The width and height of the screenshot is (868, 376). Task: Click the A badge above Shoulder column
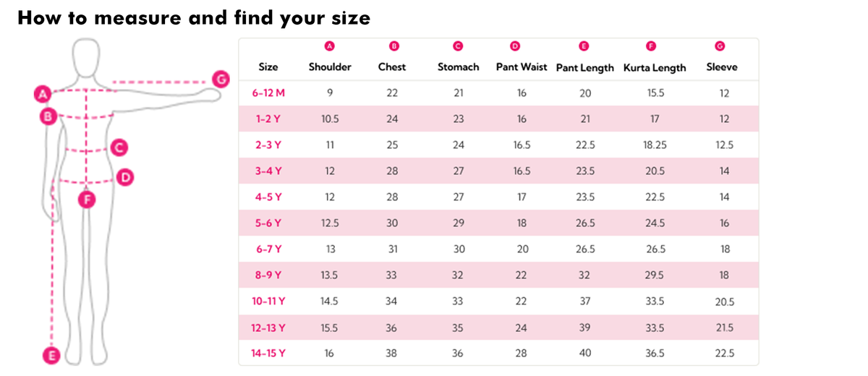(x=330, y=46)
